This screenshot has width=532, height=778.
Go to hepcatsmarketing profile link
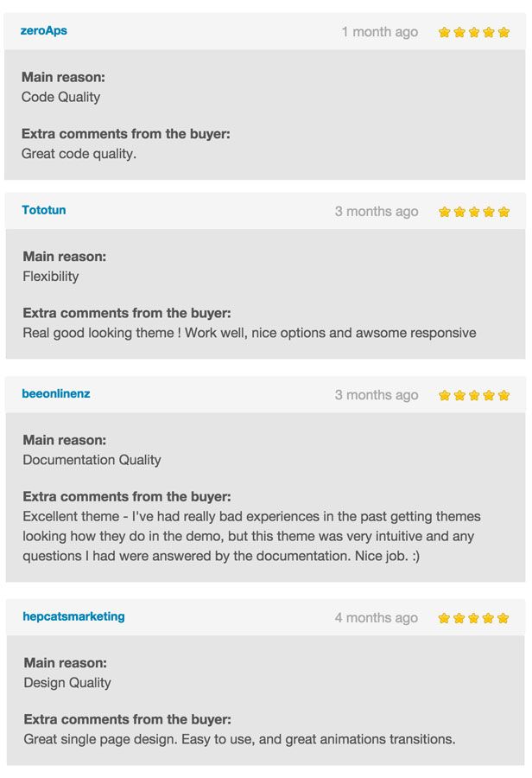pyautogui.click(x=73, y=616)
